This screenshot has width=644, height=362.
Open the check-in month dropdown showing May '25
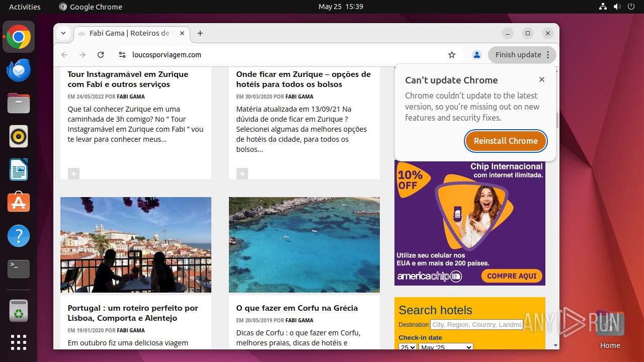(x=446, y=347)
